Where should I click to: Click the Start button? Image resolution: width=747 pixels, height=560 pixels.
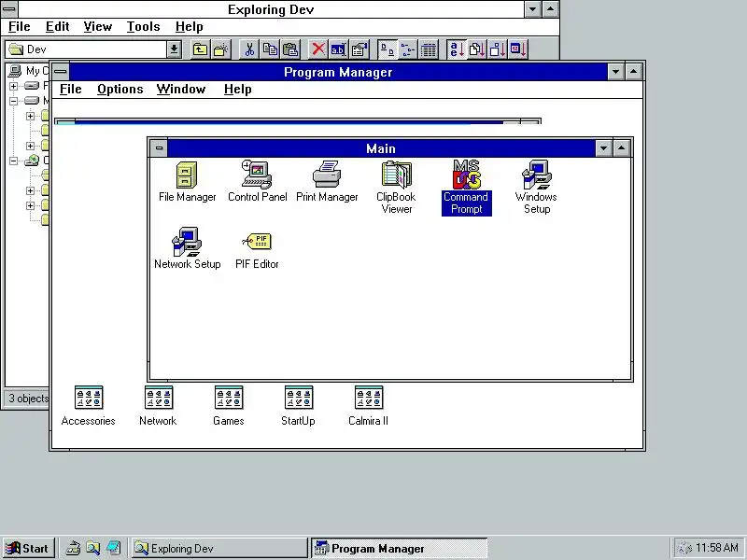[x=28, y=549]
